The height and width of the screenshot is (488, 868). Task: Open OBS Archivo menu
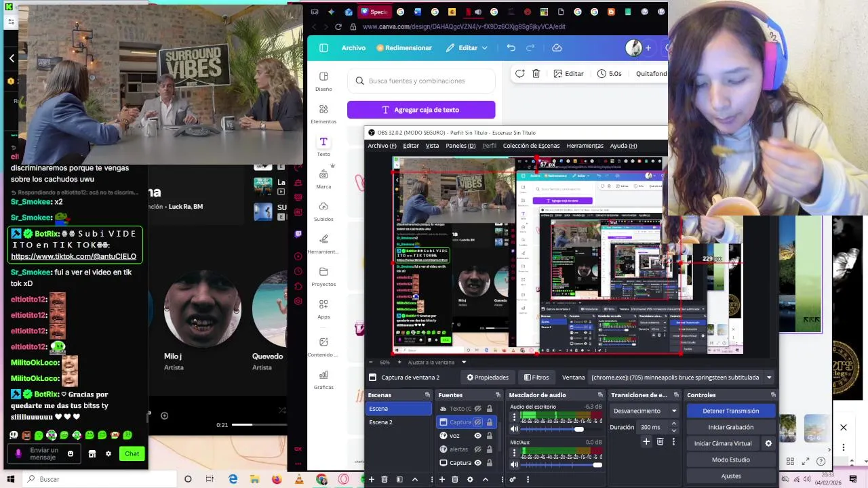[x=382, y=146]
